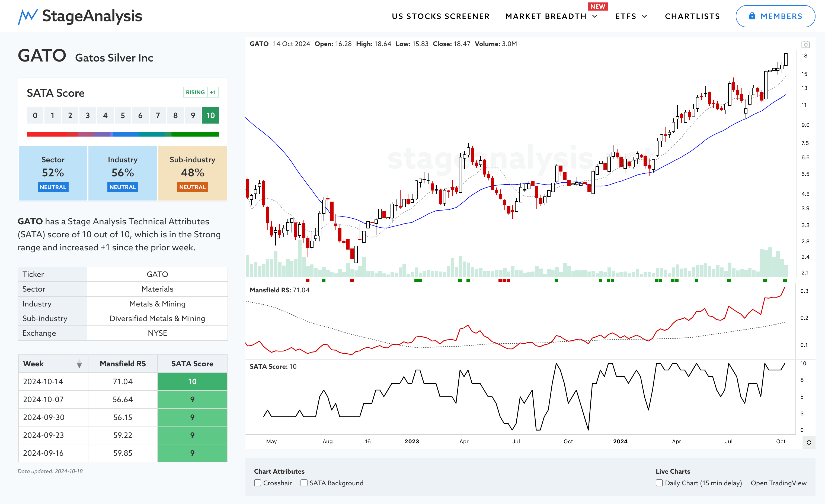Open the ETFs menu

tap(625, 16)
